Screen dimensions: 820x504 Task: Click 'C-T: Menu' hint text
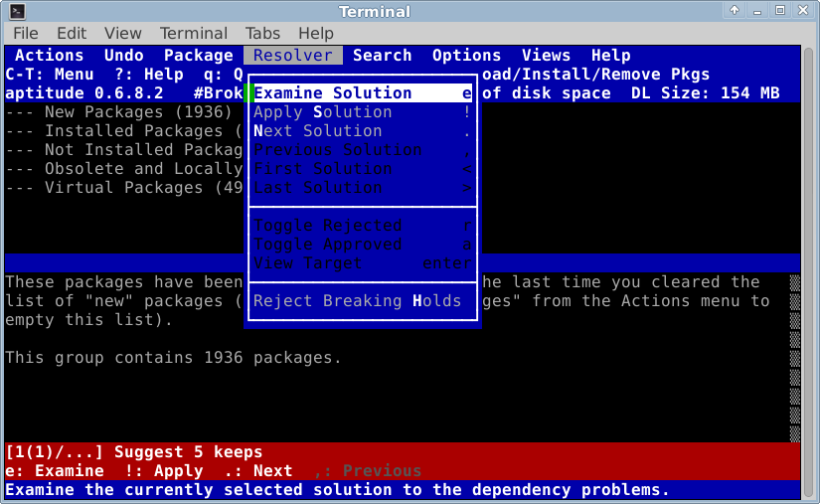click(49, 75)
